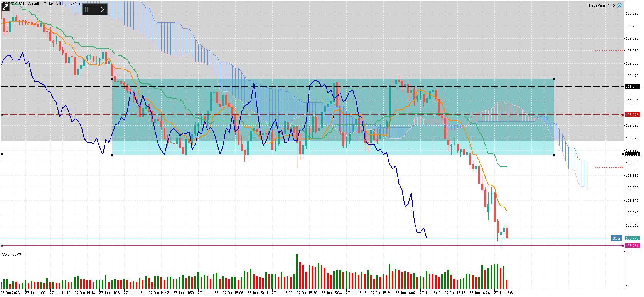Screen dimensions: 644x297
Task: Select the black 108.981 price label
Action: tap(632, 154)
